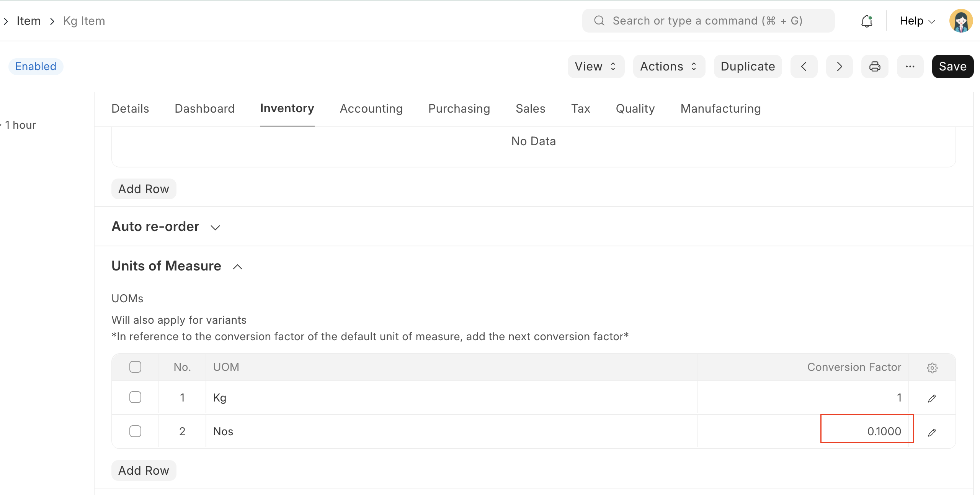The height and width of the screenshot is (495, 980).
Task: Open the three-dots more menu
Action: 910,66
